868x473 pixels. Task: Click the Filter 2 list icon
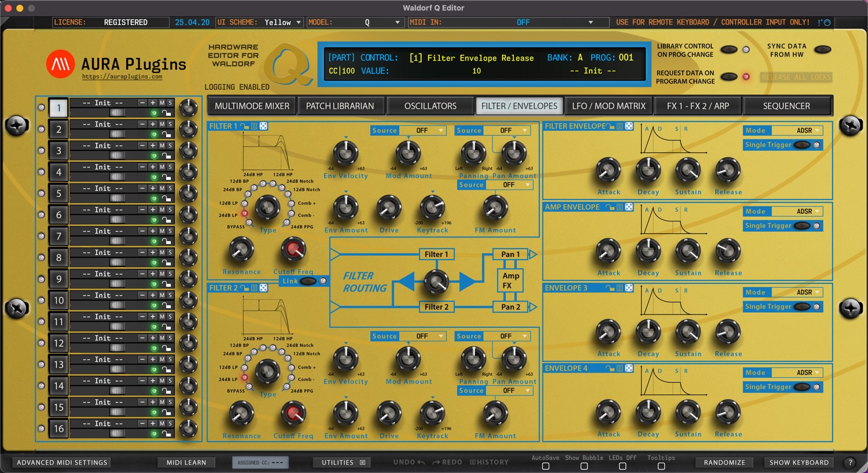point(254,288)
